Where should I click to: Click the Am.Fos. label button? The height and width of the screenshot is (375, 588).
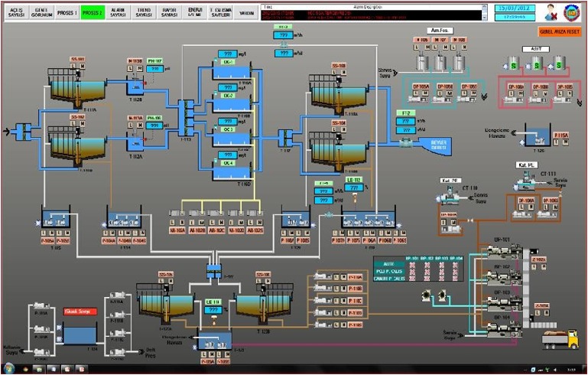440,31
